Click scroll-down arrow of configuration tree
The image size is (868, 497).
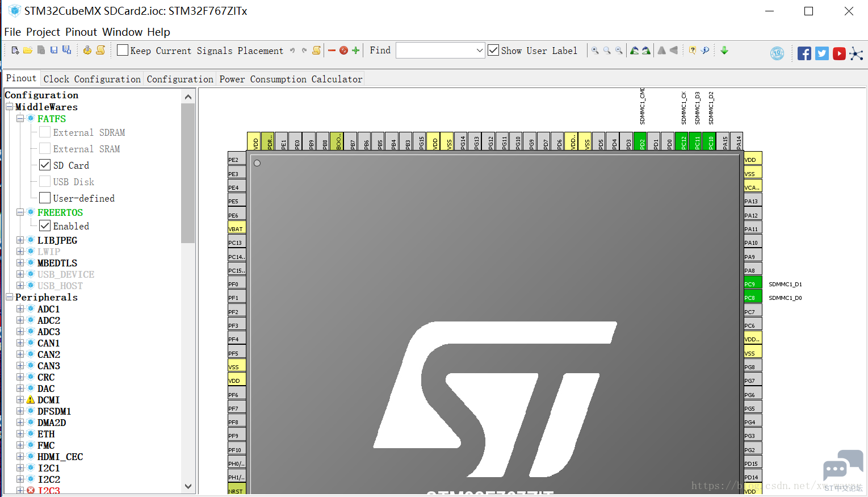[188, 487]
